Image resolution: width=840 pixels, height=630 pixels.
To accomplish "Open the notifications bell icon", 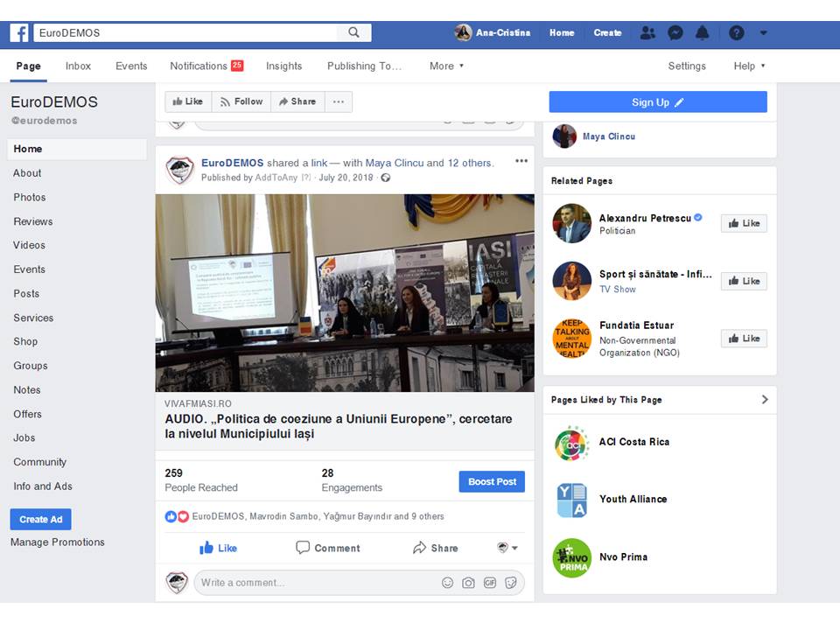I will (702, 32).
